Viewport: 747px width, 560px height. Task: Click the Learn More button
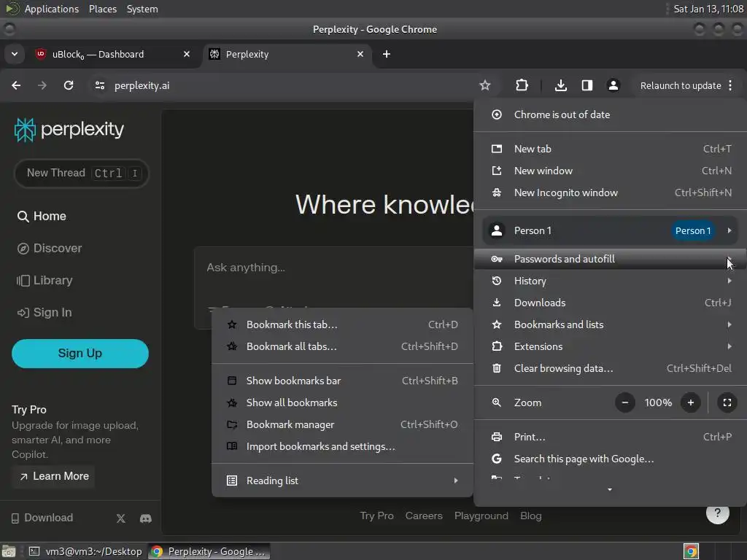(54, 476)
